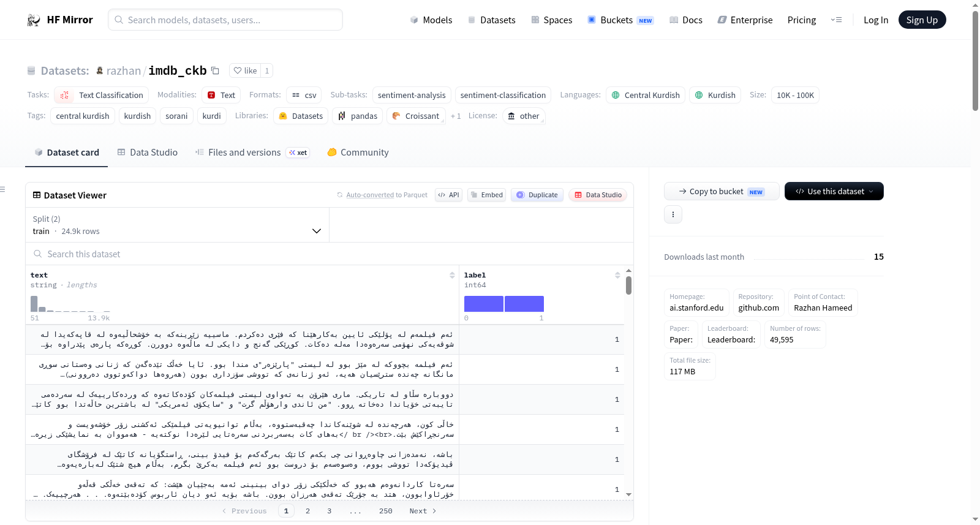
Task: Click the Embed button
Action: tap(486, 195)
